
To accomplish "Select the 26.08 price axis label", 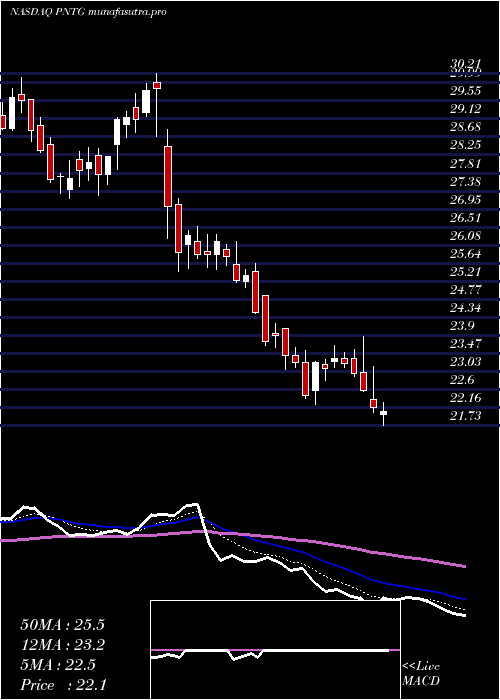I will click(465, 236).
